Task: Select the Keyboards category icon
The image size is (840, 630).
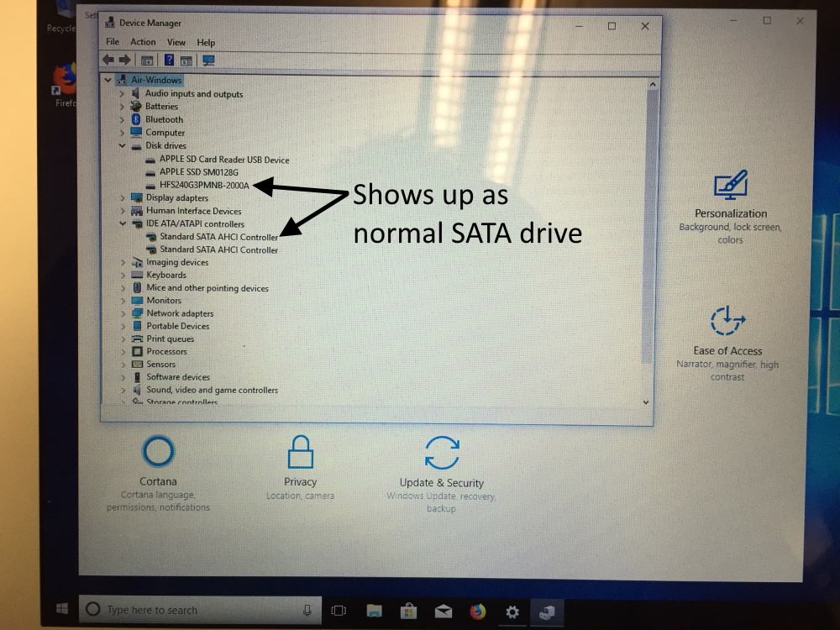Action: (x=138, y=275)
